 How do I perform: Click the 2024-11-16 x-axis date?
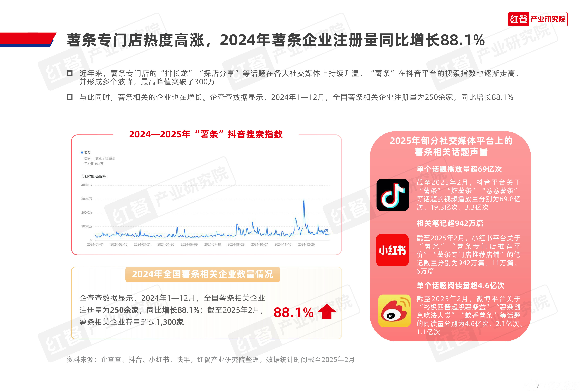283,244
